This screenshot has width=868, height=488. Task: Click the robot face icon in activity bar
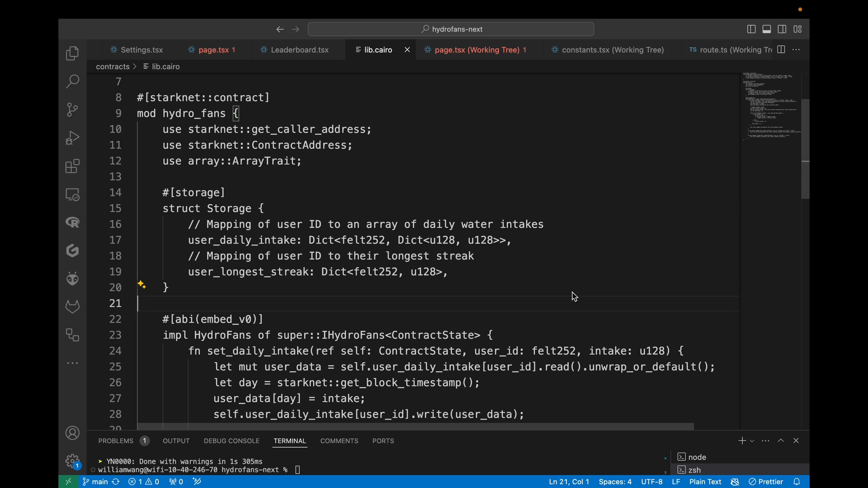point(72,279)
